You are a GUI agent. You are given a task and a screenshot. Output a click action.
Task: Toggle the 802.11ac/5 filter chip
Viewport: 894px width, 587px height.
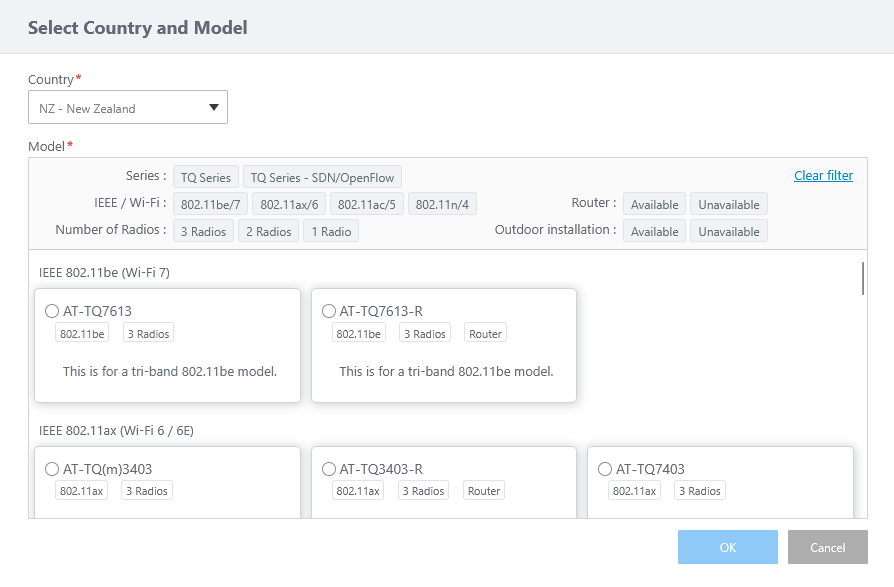click(367, 204)
